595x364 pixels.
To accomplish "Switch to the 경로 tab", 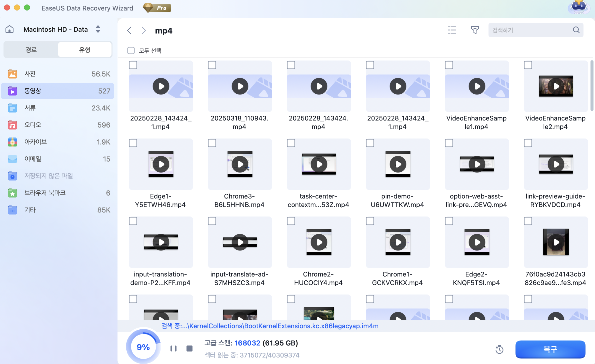I will point(31,50).
